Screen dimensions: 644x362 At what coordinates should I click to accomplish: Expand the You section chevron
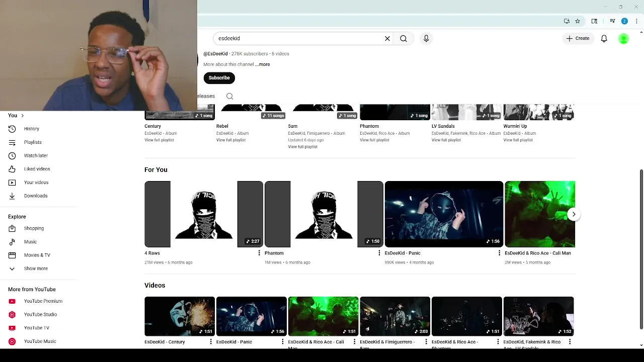click(22, 116)
